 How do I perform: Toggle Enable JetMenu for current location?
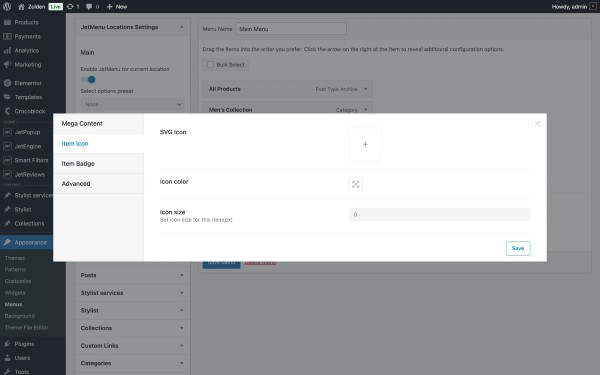point(88,80)
